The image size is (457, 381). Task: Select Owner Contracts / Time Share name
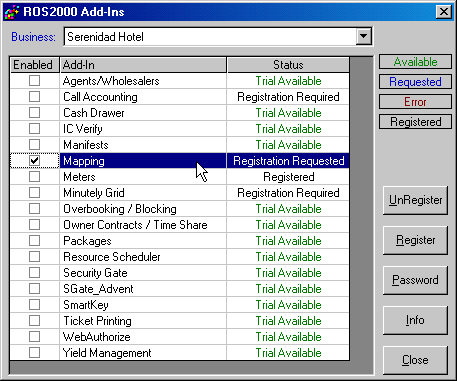click(135, 225)
